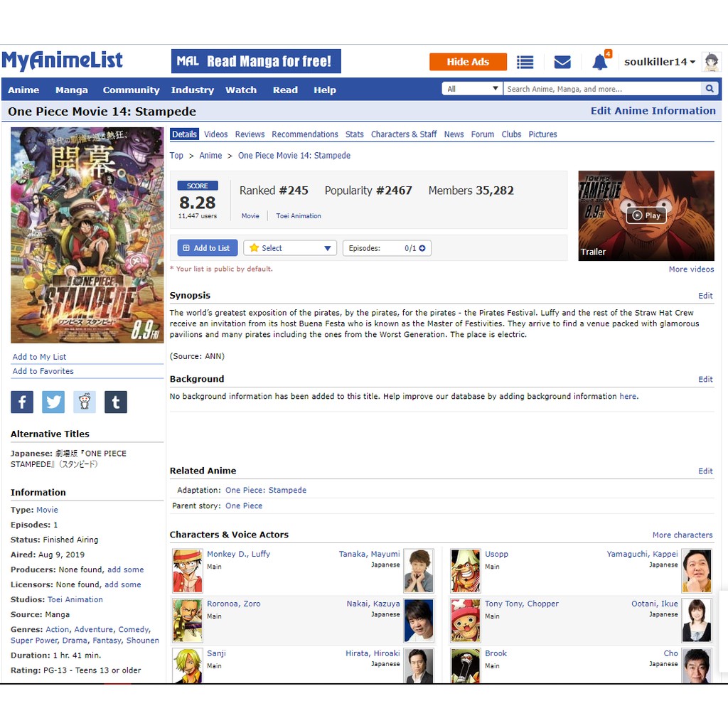Screen dimensions: 728x728
Task: Switch to the Reviews tab
Action: pyautogui.click(x=250, y=134)
